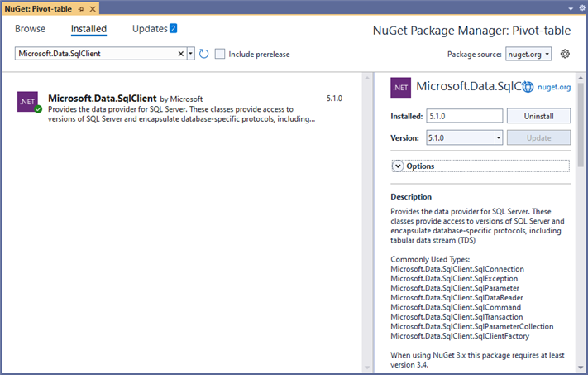Switch to the Updates tab
588x375 pixels.
coord(150,29)
